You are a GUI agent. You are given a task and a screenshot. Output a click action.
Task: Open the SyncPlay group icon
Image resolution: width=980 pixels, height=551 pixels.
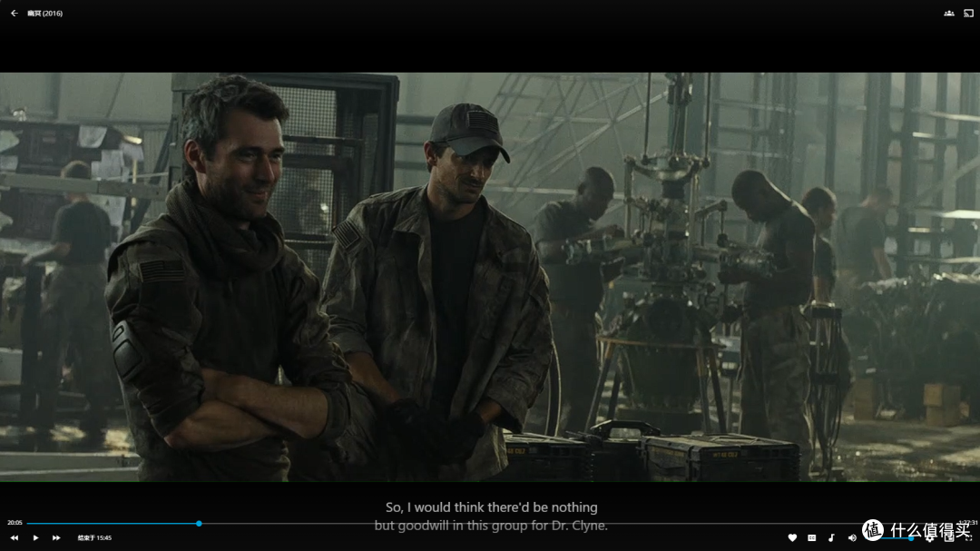[949, 13]
